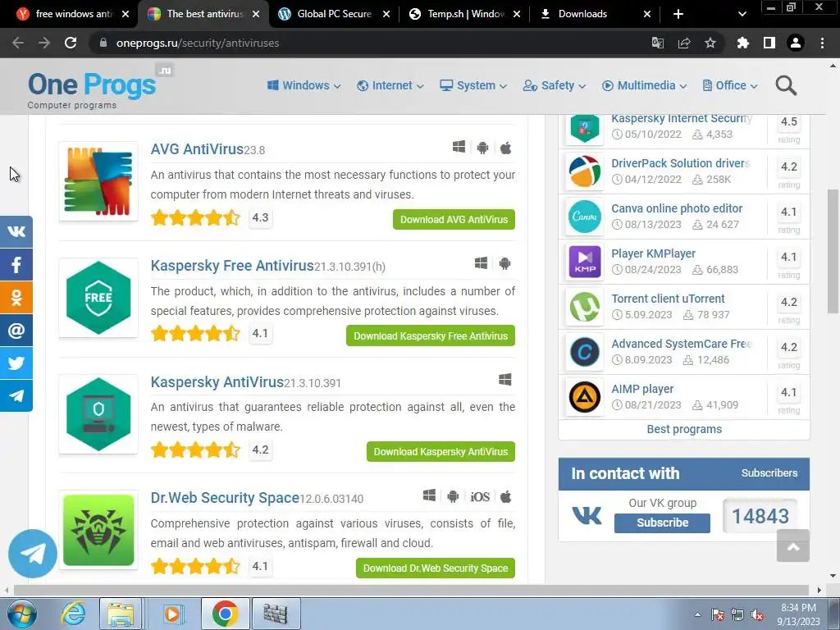The image size is (840, 630).
Task: Subscribe to VK group button
Action: (x=662, y=523)
